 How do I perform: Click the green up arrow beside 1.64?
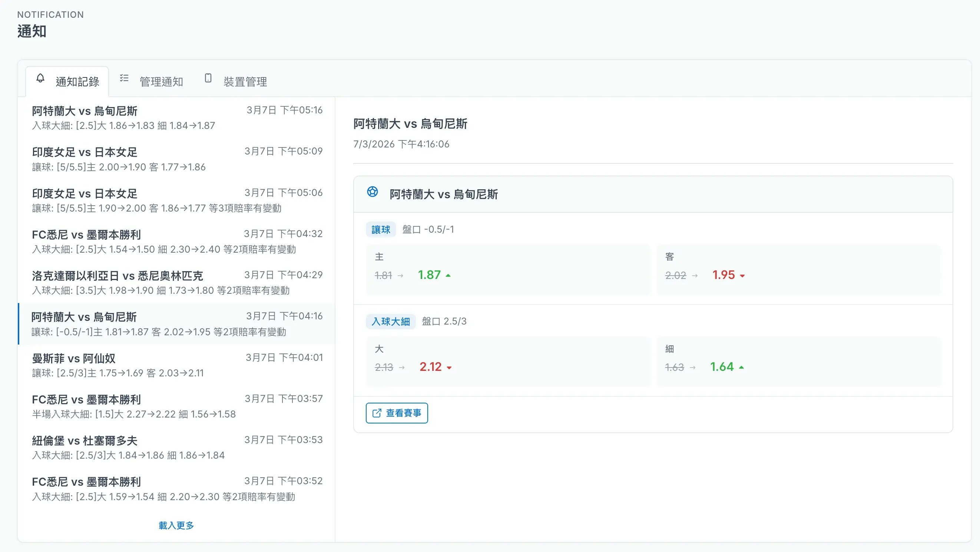pyautogui.click(x=741, y=368)
